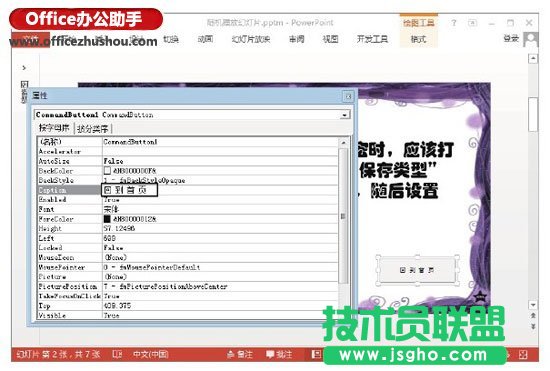The image size is (550, 371).
Task: Go to next slide double-arrow icon
Action: point(533,326)
